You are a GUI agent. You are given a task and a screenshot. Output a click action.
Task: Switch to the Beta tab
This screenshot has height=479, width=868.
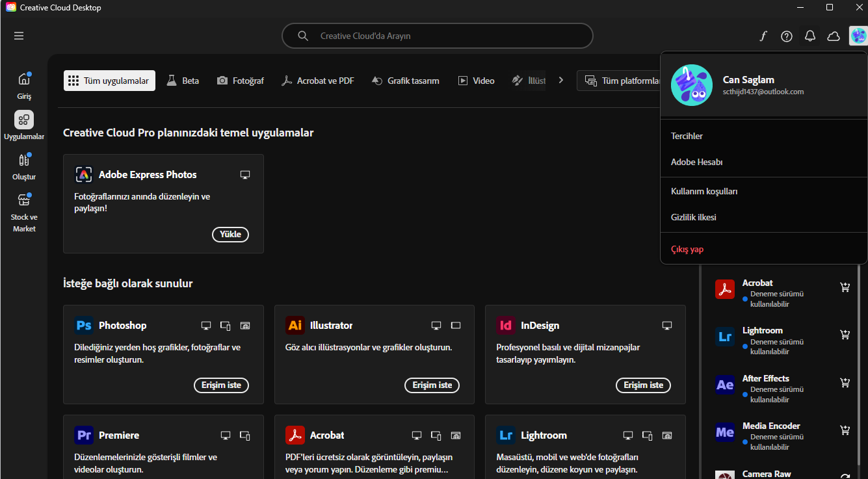pyautogui.click(x=183, y=81)
